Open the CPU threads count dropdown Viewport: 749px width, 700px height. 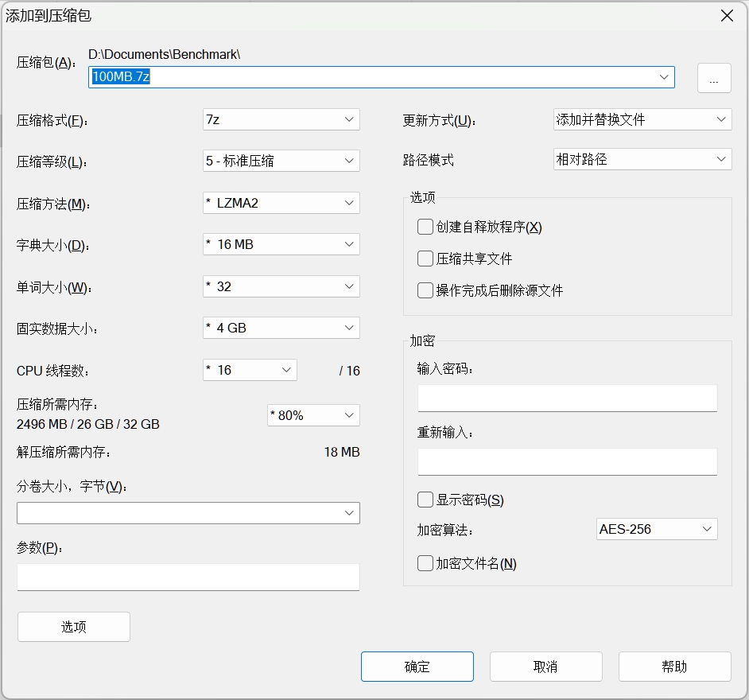click(x=250, y=370)
